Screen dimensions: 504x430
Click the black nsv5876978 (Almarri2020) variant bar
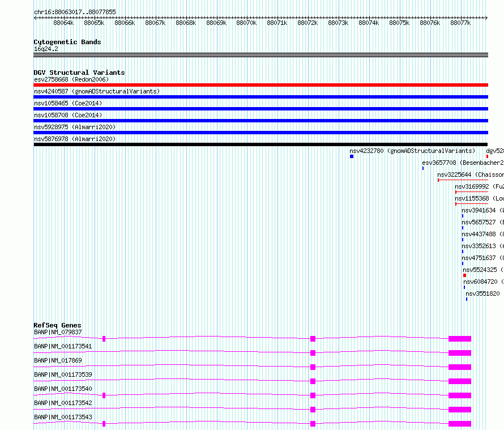coord(260,144)
